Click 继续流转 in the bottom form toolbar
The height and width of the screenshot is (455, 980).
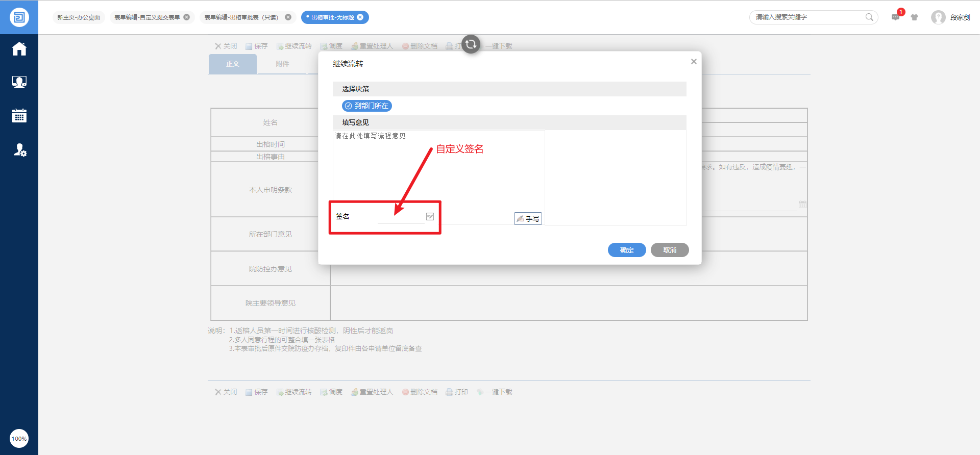tap(294, 392)
